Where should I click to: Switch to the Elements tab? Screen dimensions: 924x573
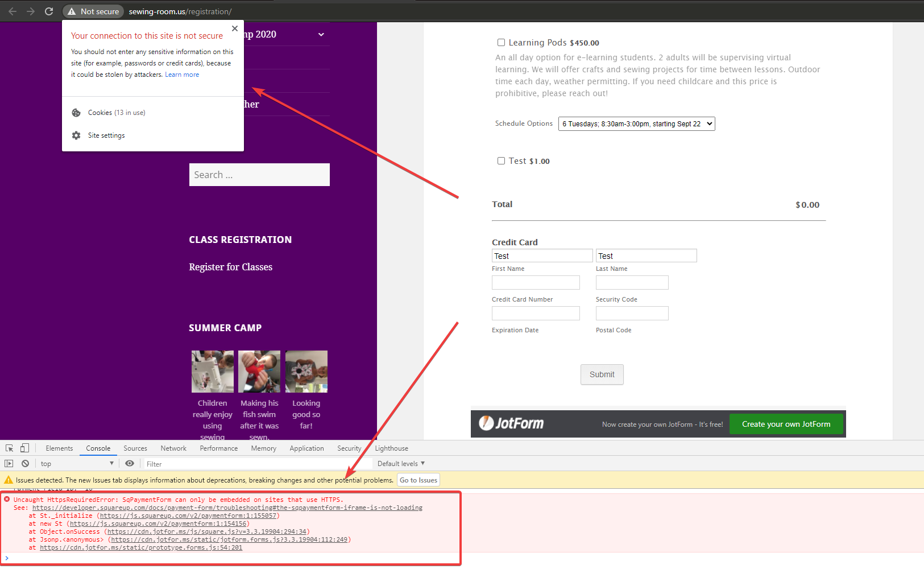coord(59,448)
